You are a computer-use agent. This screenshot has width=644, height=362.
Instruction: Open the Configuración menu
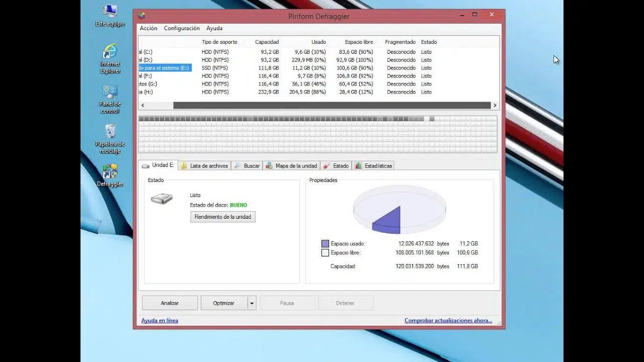(182, 28)
